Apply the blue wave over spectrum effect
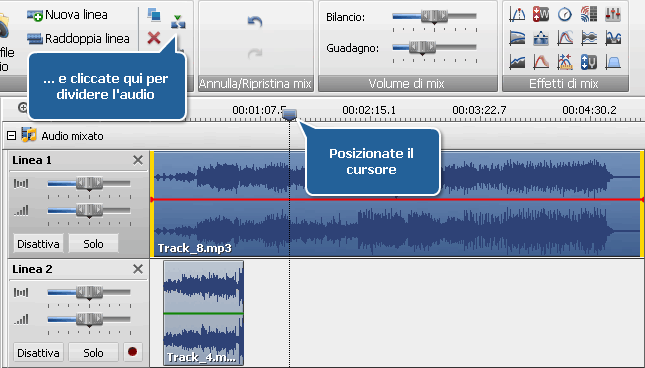 pyautogui.click(x=613, y=38)
